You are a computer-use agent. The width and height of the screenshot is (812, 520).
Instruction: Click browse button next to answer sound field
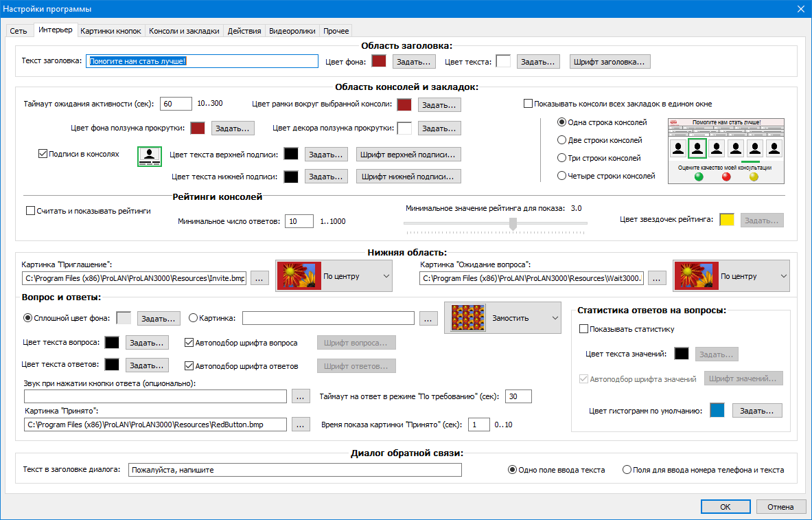pos(301,396)
